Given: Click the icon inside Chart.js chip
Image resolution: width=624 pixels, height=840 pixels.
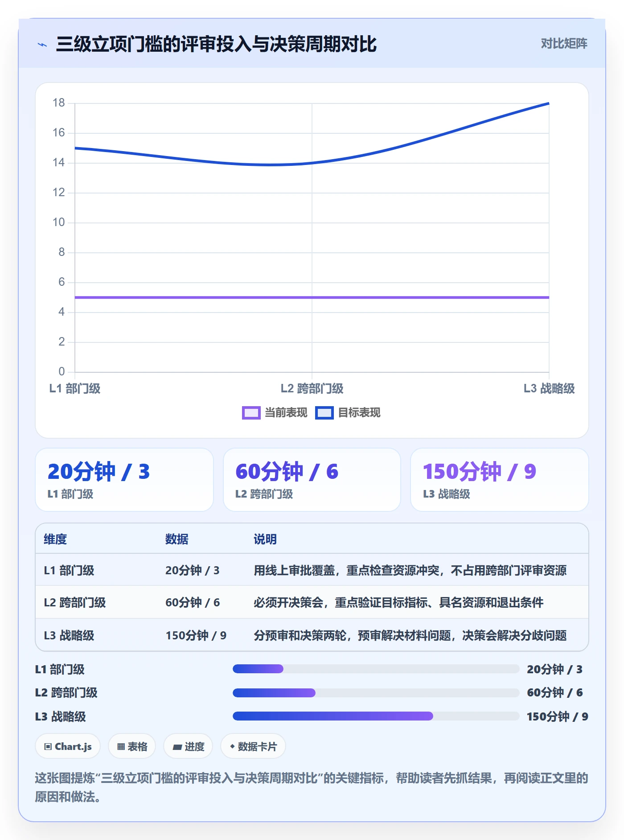Looking at the screenshot, I should tap(48, 747).
